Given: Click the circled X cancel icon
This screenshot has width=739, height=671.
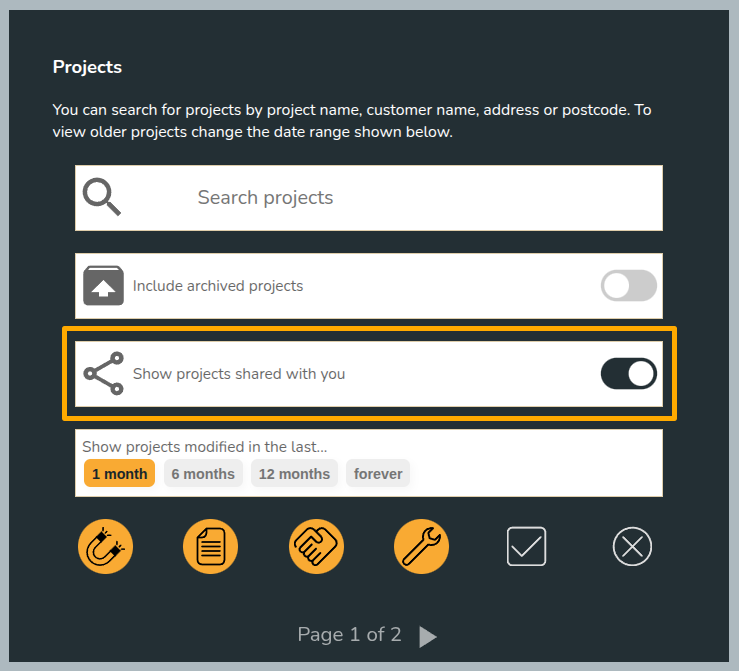Looking at the screenshot, I should (632, 547).
